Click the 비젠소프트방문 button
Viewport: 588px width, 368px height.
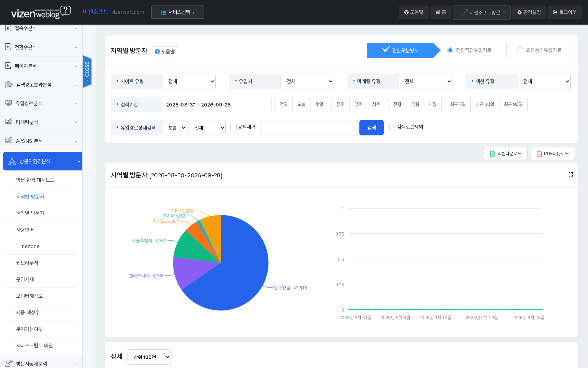[x=482, y=12]
